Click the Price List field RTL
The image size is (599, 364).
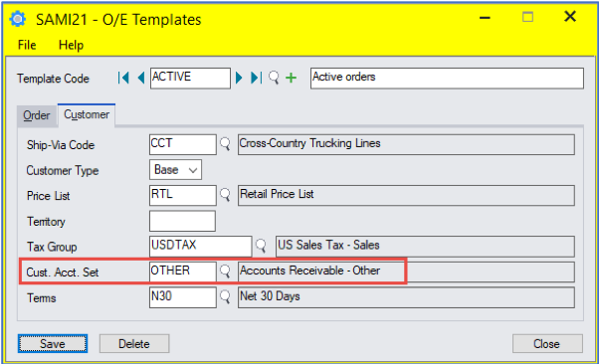(x=183, y=195)
